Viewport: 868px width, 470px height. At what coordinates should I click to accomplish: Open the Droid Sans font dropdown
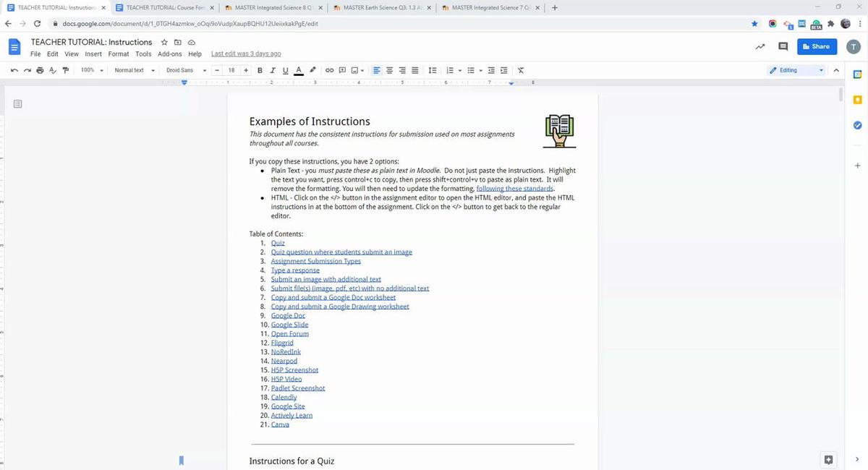pos(186,70)
